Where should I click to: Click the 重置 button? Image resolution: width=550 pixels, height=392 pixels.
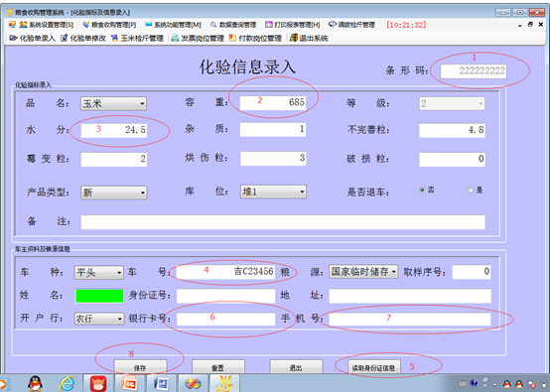[218, 367]
